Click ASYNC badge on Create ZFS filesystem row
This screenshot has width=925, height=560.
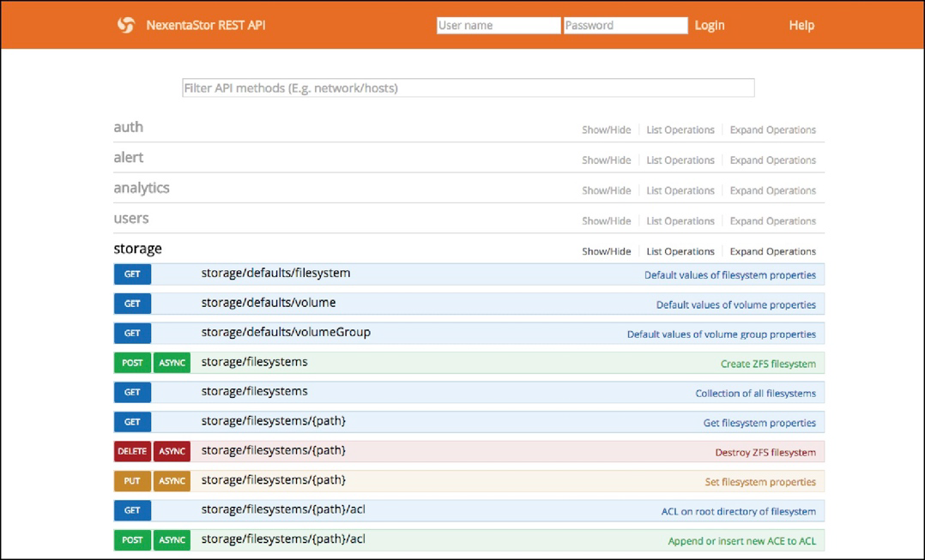(x=172, y=363)
